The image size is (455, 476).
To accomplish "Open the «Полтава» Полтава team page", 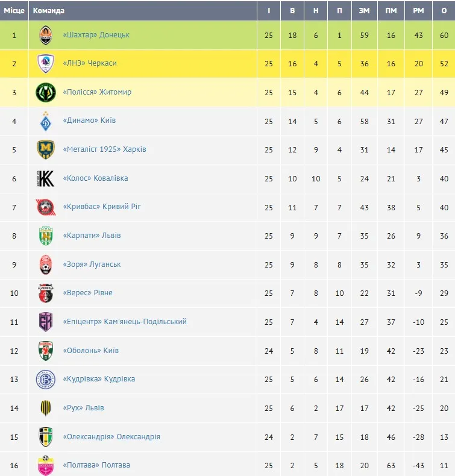I will click(x=96, y=465).
